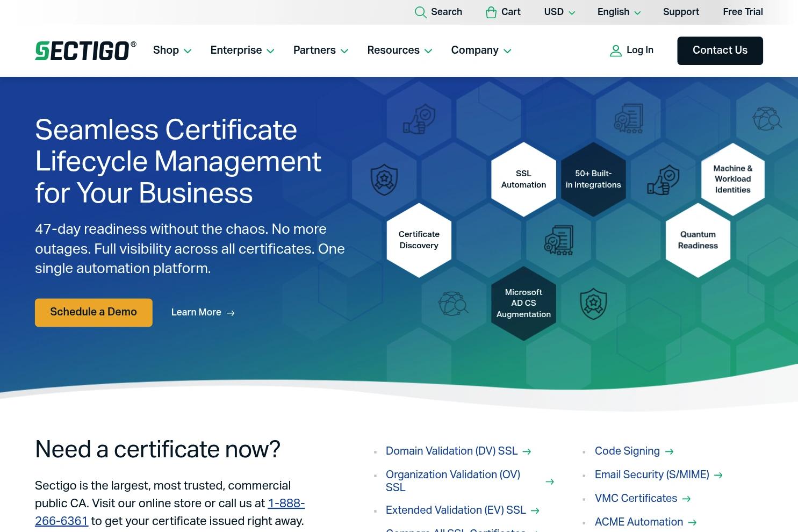This screenshot has height=532, width=798.
Task: Click the Company menu chevron
Action: click(507, 52)
